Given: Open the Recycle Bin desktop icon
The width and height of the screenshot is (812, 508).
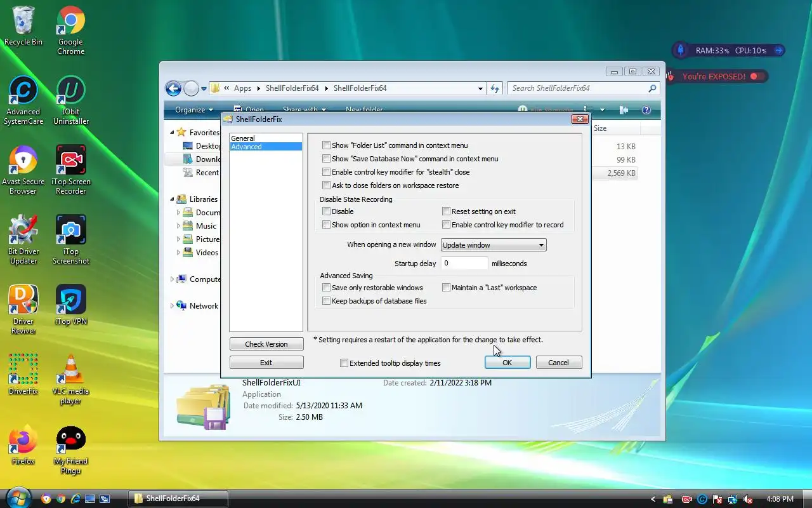Looking at the screenshot, I should 23,27.
